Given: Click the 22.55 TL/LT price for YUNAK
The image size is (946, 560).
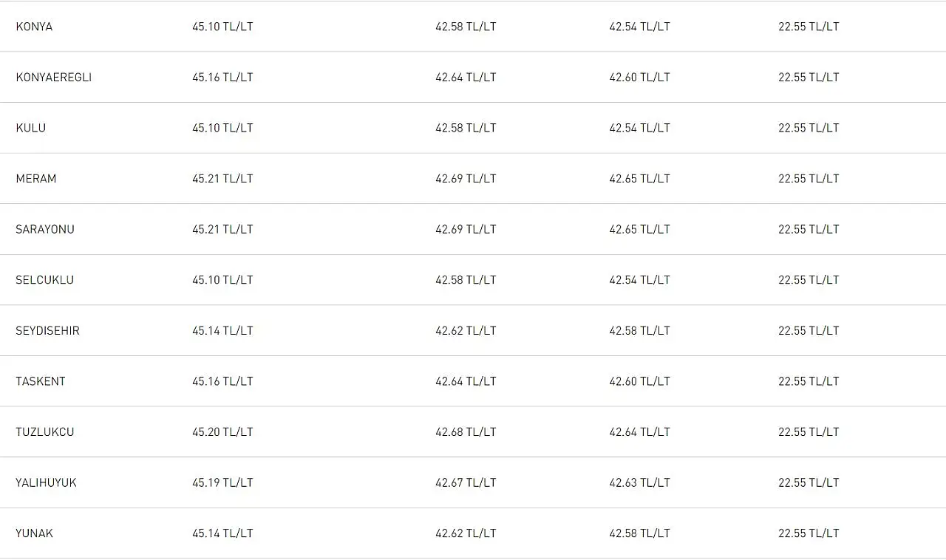Looking at the screenshot, I should (809, 533).
